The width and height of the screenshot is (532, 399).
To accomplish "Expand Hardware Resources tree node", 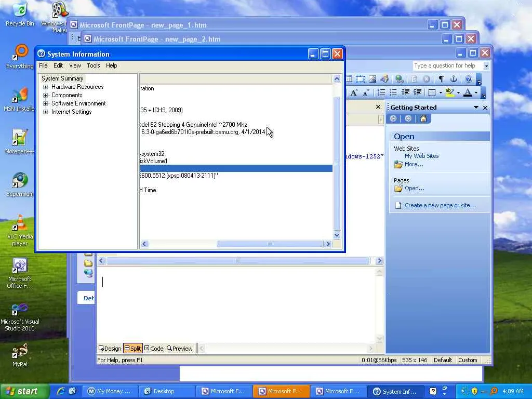I will tap(46, 87).
